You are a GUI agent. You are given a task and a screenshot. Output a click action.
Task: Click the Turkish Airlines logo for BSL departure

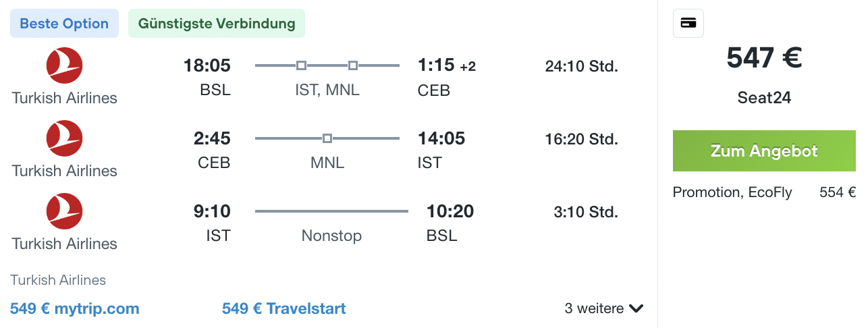pyautogui.click(x=65, y=65)
